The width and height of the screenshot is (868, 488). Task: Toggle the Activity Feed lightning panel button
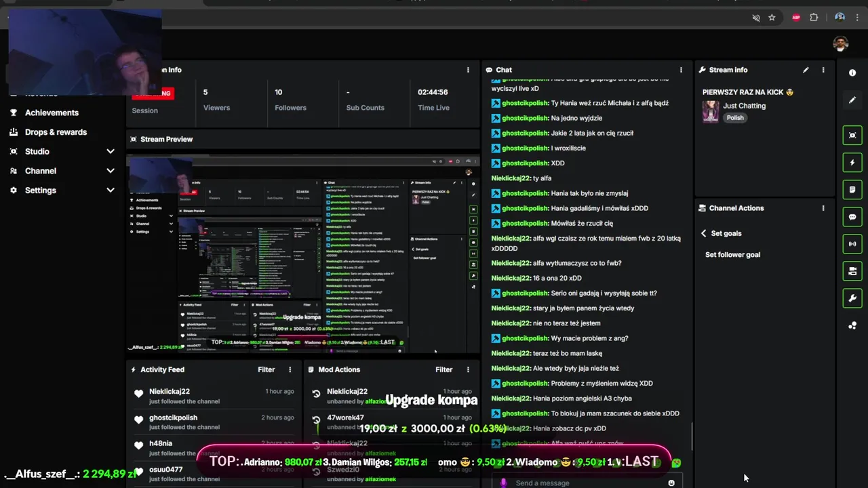(852, 163)
